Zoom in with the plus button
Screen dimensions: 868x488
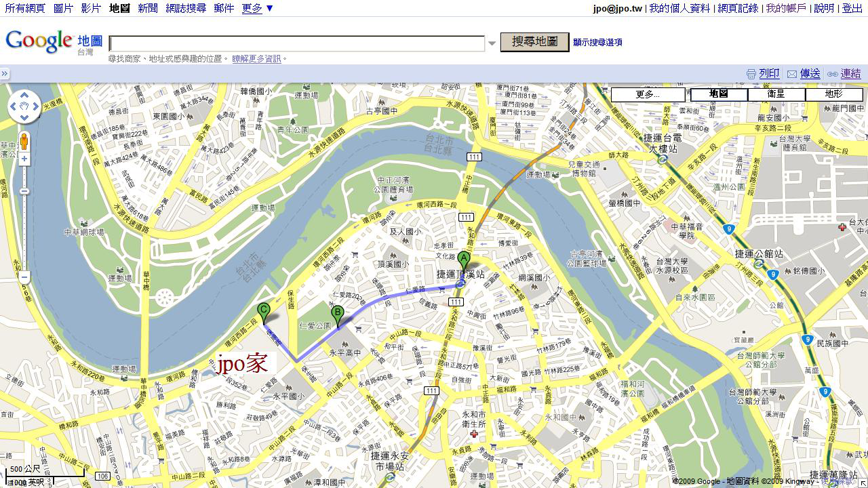coord(24,159)
